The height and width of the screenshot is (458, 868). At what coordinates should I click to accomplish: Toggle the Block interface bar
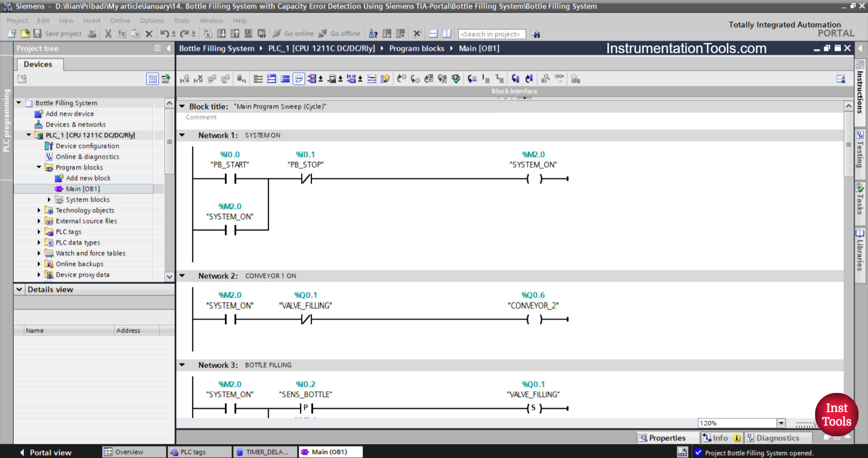pyautogui.click(x=514, y=91)
